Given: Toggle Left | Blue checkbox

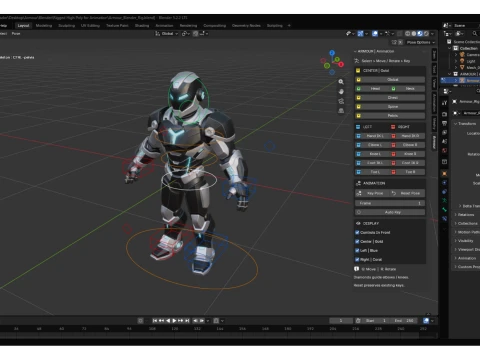Looking at the screenshot, I should click(x=357, y=250).
